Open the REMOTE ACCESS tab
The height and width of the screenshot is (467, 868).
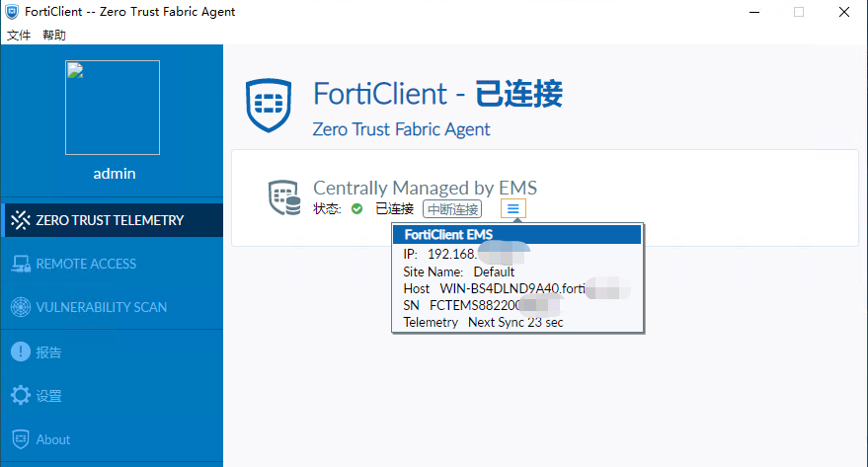(86, 264)
